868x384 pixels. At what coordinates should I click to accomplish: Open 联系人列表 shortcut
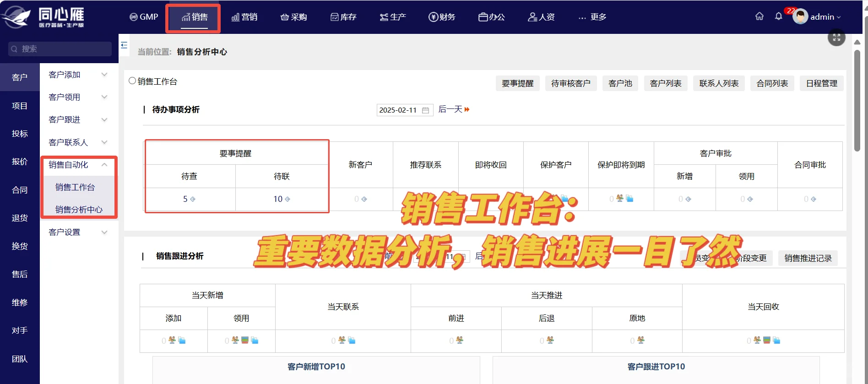[x=719, y=83]
